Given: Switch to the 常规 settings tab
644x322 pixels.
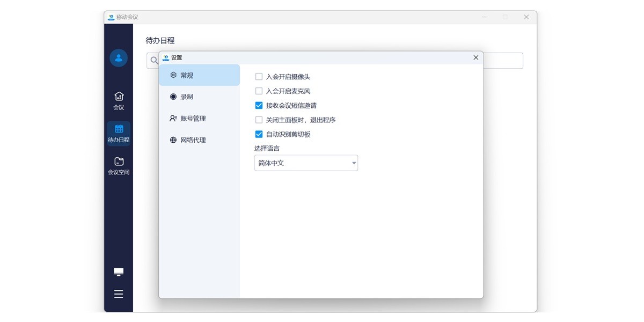Looking at the screenshot, I should pyautogui.click(x=199, y=76).
